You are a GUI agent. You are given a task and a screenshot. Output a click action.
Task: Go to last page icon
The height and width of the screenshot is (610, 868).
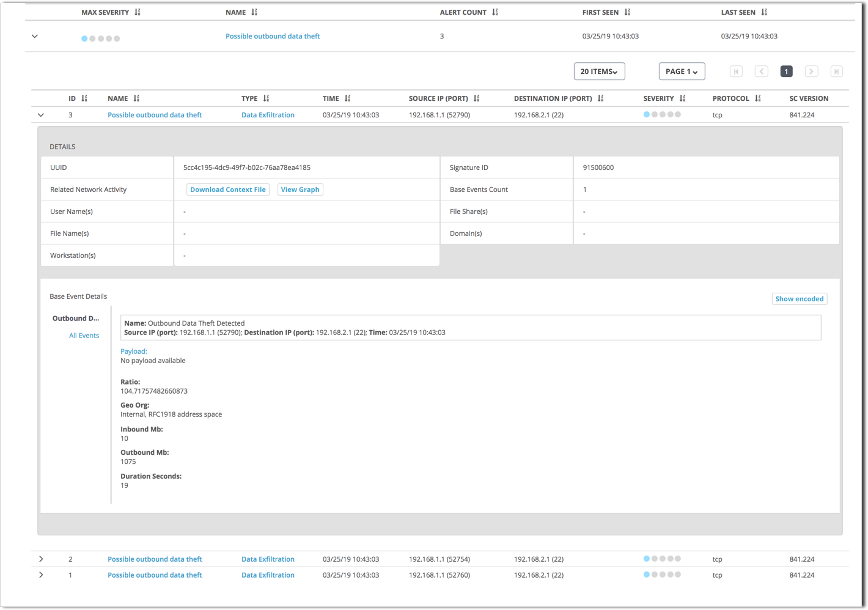[836, 72]
